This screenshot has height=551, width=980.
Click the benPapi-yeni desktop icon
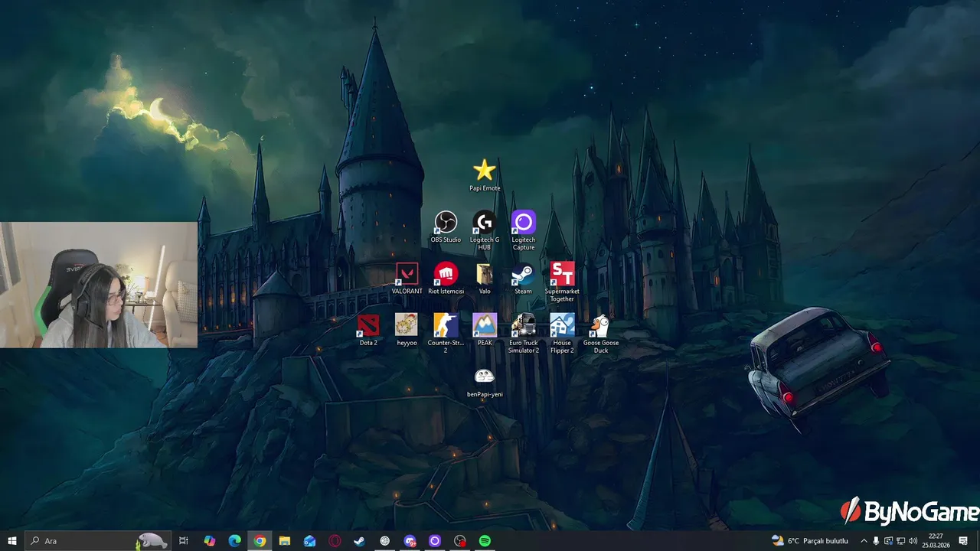point(485,381)
